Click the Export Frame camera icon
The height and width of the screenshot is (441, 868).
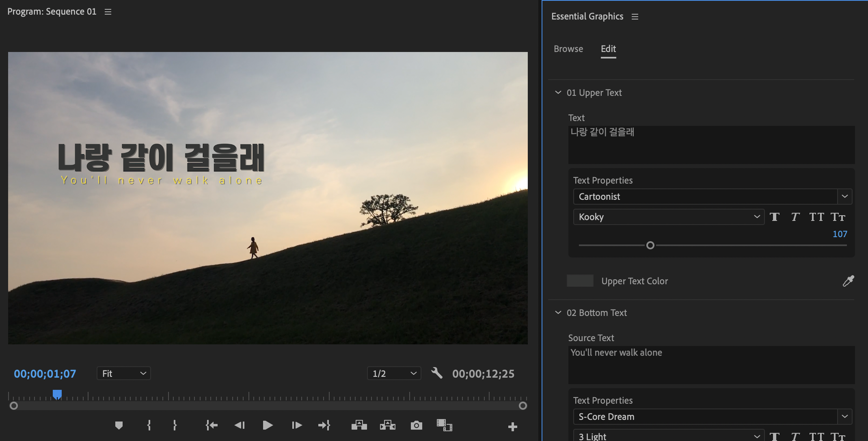coord(416,425)
